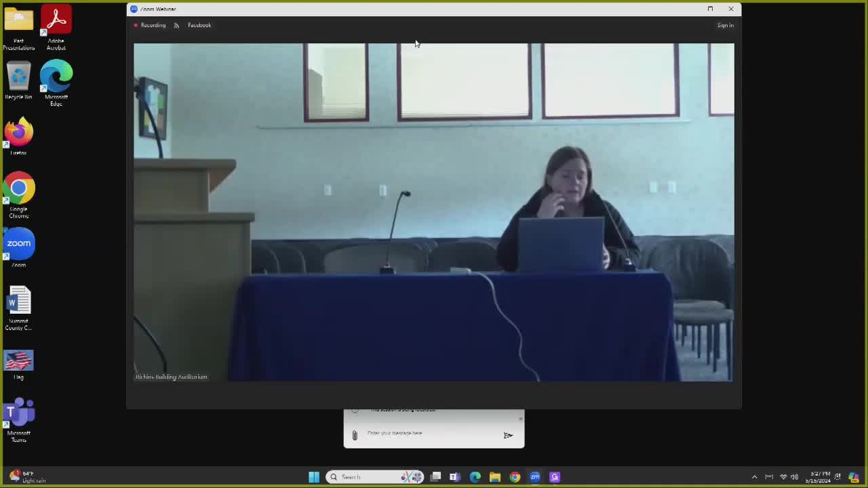This screenshot has width=868, height=488.
Task: Open File Explorer from the taskbar
Action: tap(495, 477)
